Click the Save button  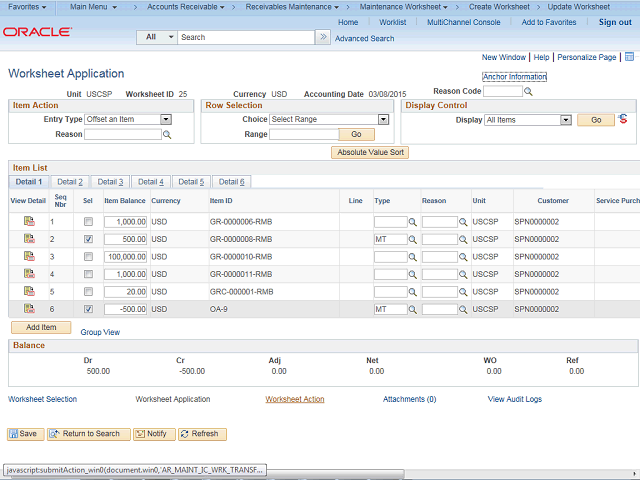click(x=24, y=434)
